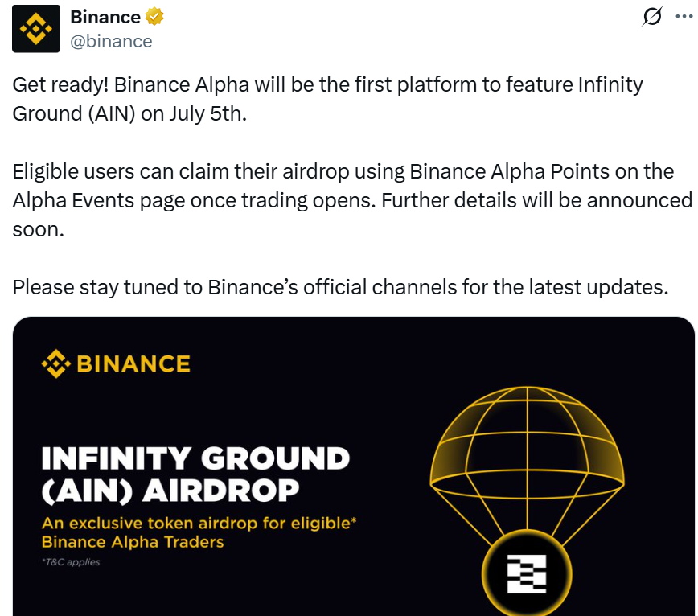Click the T&C applies footnote
Image resolution: width=698 pixels, height=616 pixels.
[x=72, y=562]
